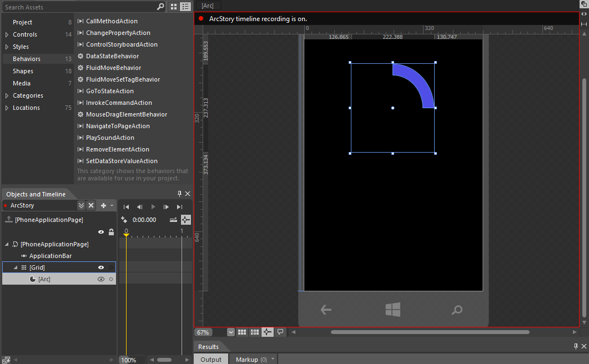Screen dimensions: 589x364
Task: Open the artboard zoom percentage dropdown
Action: pos(231,332)
